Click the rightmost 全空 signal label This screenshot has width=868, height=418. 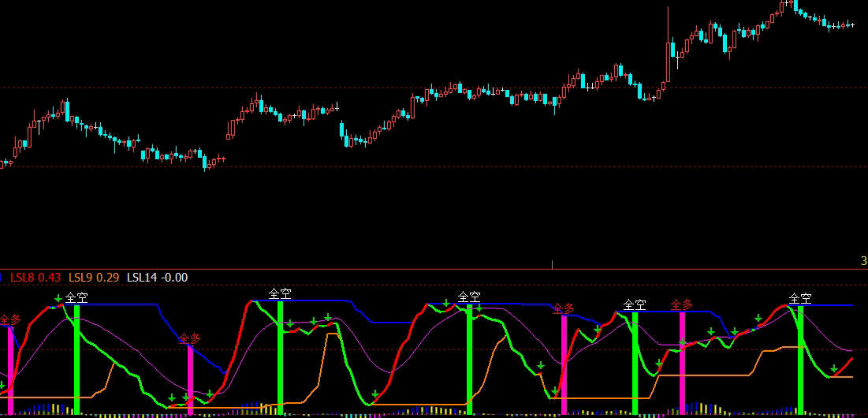800,298
